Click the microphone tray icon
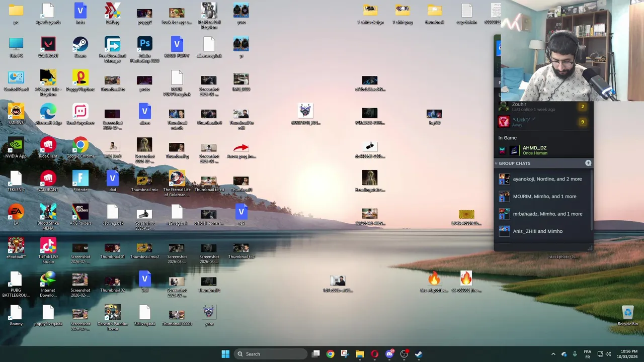 575,354
